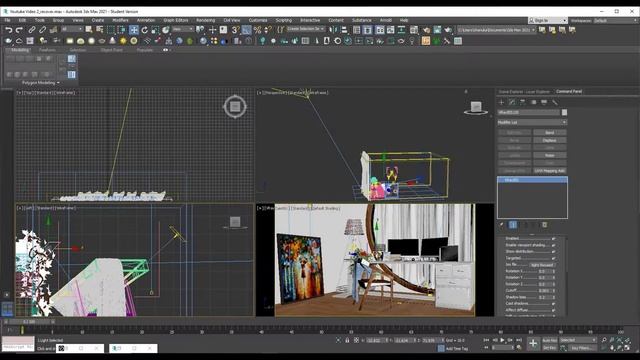640x360 pixels.
Task: Toggle Angle Snap button
Action: pos(246,30)
